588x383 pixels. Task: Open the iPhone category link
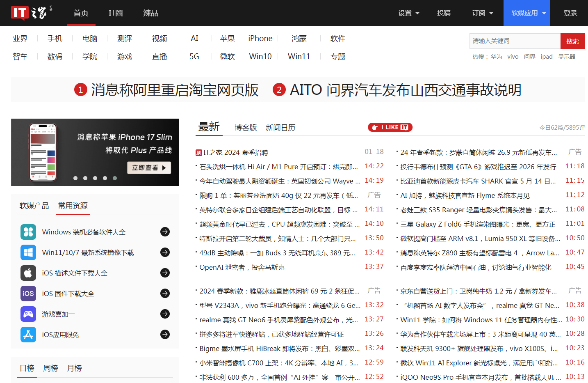[x=260, y=39]
